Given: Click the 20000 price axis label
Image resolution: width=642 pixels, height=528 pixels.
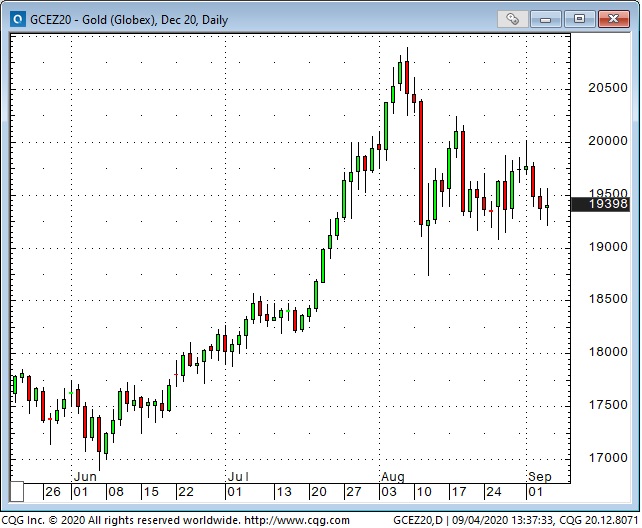Looking at the screenshot, I should [608, 141].
